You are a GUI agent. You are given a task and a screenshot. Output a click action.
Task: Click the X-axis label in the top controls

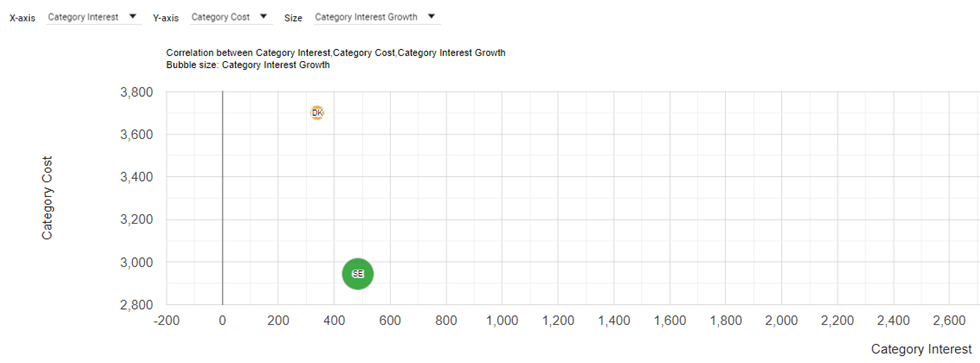click(22, 18)
